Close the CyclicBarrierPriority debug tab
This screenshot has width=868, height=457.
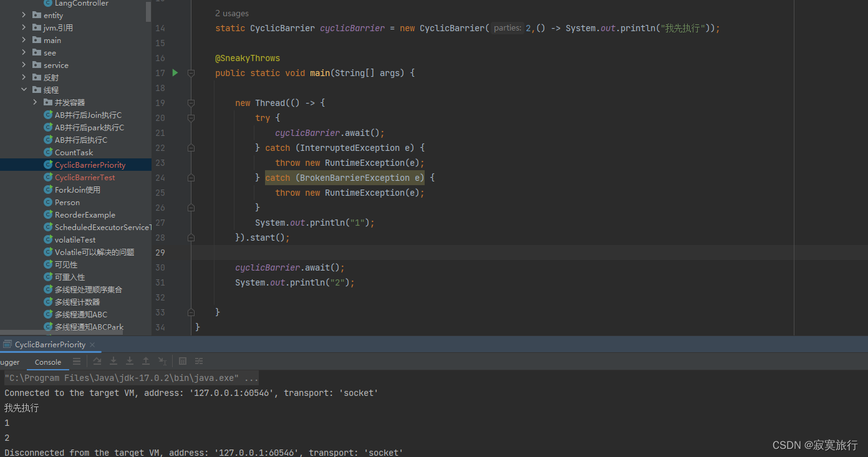pyautogui.click(x=92, y=344)
